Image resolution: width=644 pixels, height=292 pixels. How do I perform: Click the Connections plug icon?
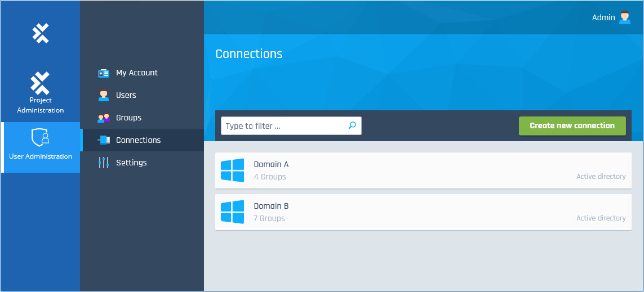(x=104, y=140)
